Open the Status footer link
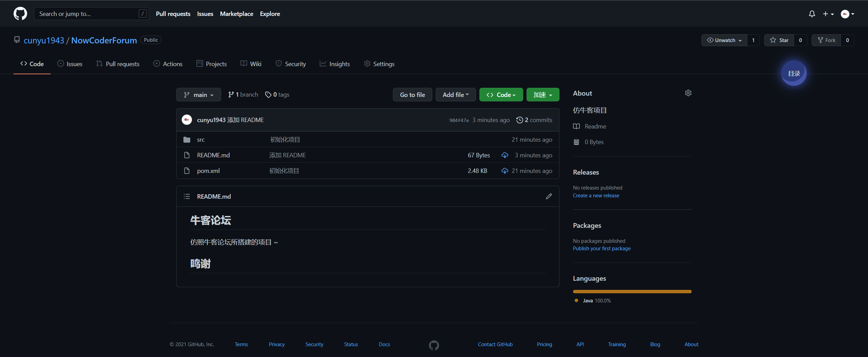 (x=351, y=344)
